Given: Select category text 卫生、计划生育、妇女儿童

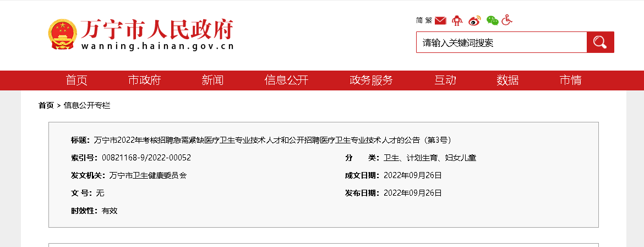Looking at the screenshot, I should click(429, 158).
